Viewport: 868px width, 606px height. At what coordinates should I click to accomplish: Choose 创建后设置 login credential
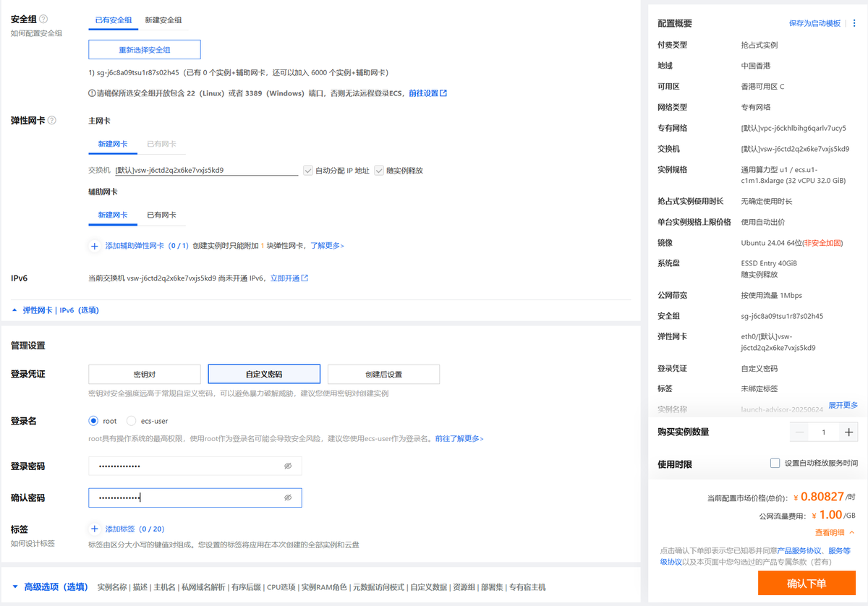pyautogui.click(x=383, y=375)
